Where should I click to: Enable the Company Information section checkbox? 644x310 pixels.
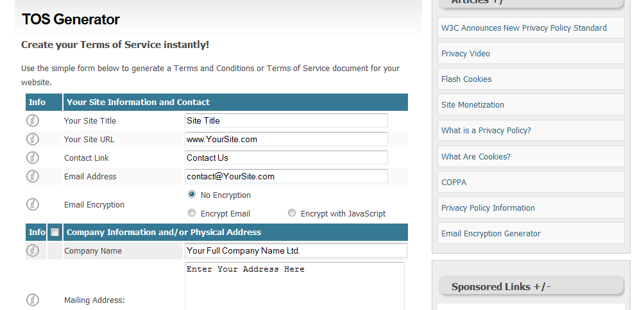click(x=55, y=232)
